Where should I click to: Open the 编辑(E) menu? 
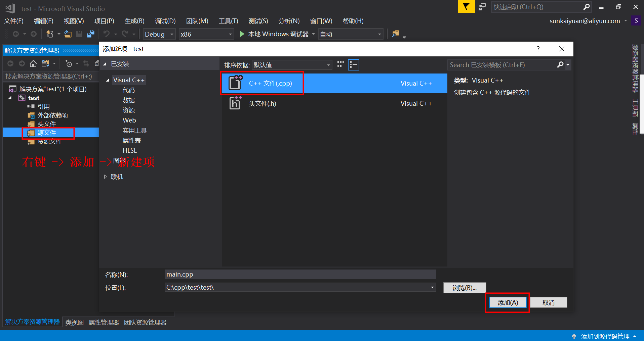44,21
